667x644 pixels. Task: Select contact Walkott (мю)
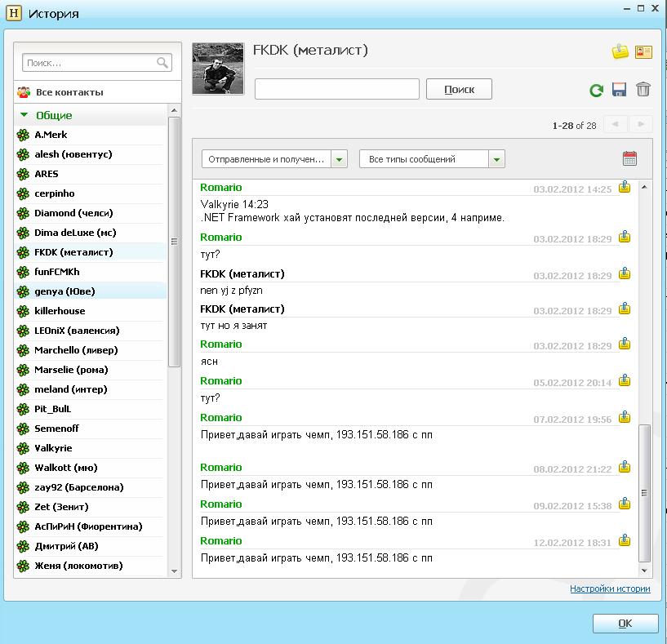90,468
